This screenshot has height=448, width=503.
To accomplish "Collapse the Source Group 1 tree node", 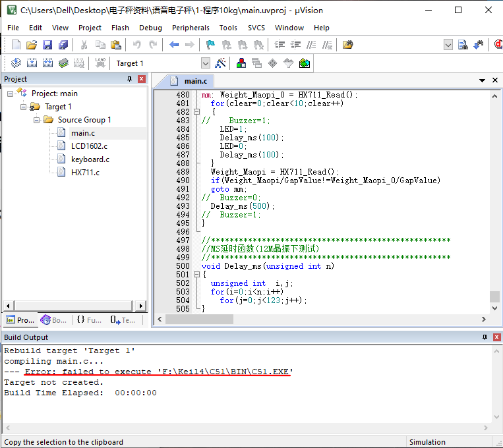I will 36,120.
